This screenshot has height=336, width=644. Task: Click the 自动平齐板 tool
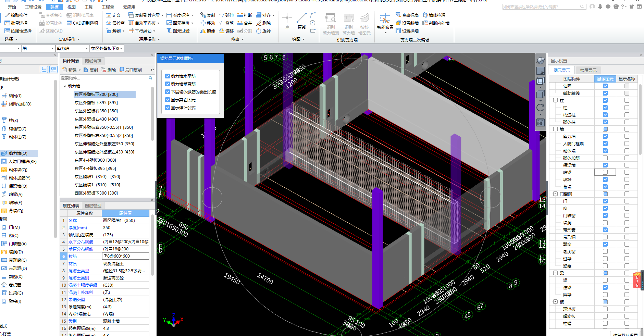[144, 23]
